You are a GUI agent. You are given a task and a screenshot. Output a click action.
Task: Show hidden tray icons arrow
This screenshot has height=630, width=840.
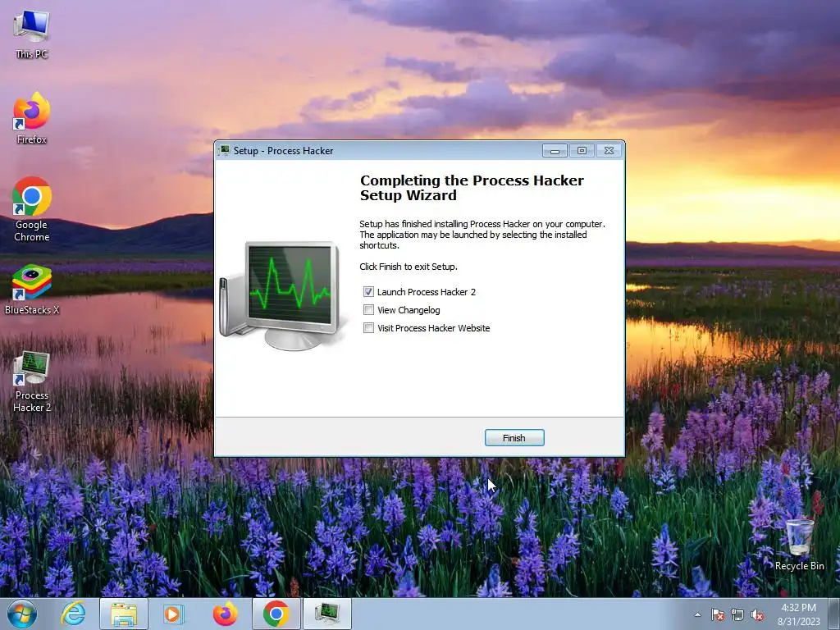(697, 614)
